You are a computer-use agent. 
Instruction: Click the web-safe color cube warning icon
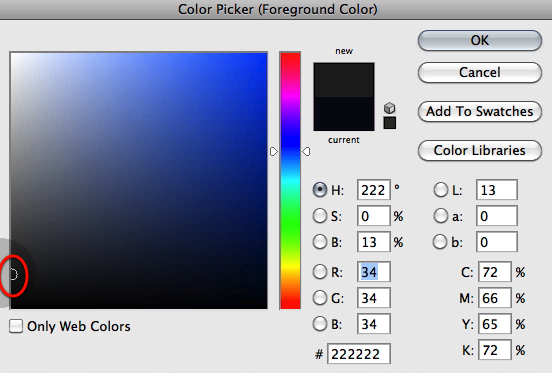[x=389, y=108]
